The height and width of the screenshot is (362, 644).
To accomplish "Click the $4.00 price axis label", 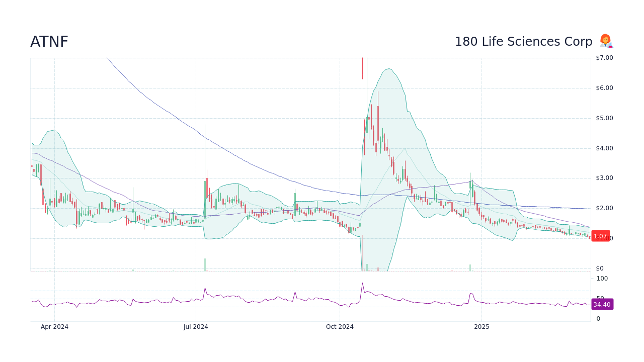I will point(604,148).
